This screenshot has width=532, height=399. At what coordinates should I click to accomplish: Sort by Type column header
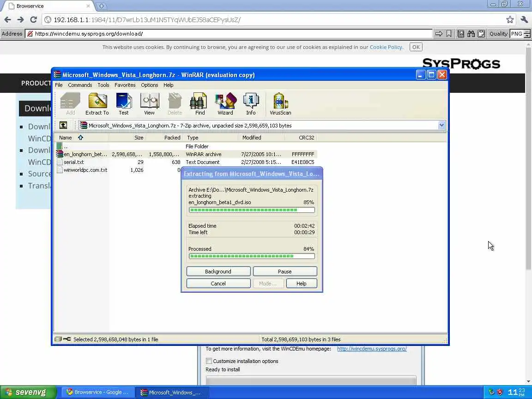211,138
